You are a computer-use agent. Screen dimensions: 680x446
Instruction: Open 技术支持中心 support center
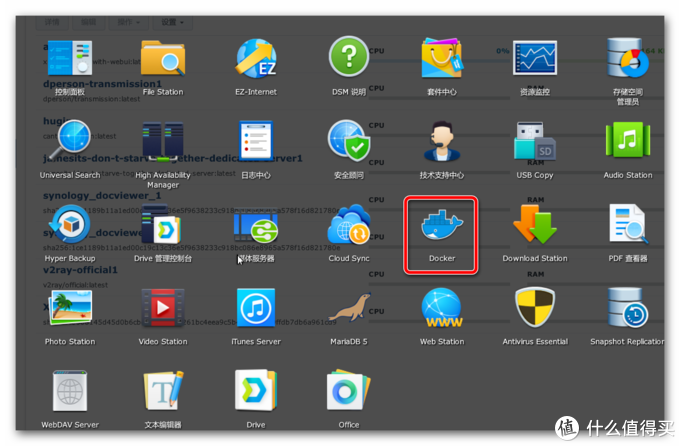[x=441, y=141]
